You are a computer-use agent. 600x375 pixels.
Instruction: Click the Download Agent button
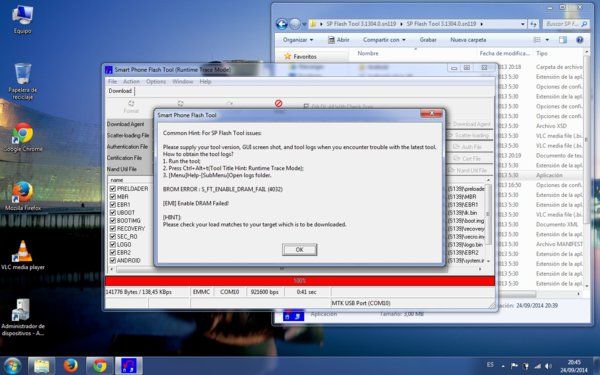tap(469, 124)
